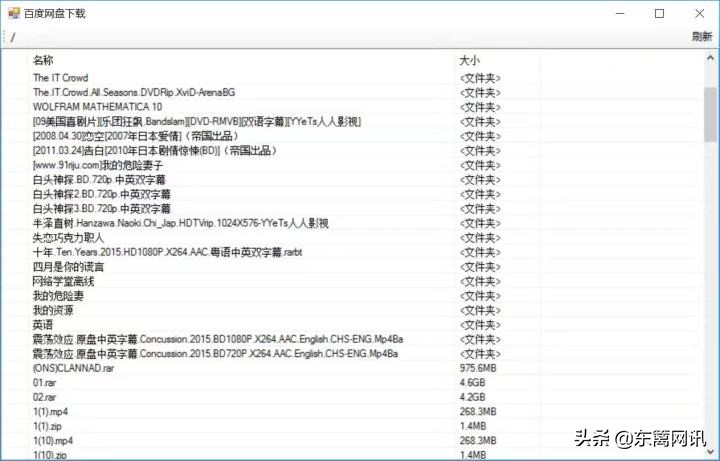This screenshot has height=461, width=720.
Task: Select 'WOLFRAM MATHEMATICA 10' folder
Action: pyautogui.click(x=97, y=107)
